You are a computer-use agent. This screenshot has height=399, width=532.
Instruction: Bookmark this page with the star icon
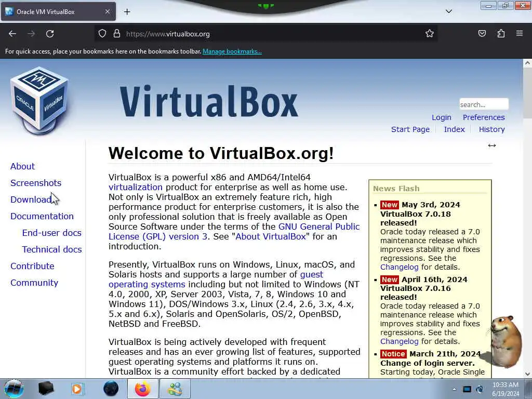[430, 34]
